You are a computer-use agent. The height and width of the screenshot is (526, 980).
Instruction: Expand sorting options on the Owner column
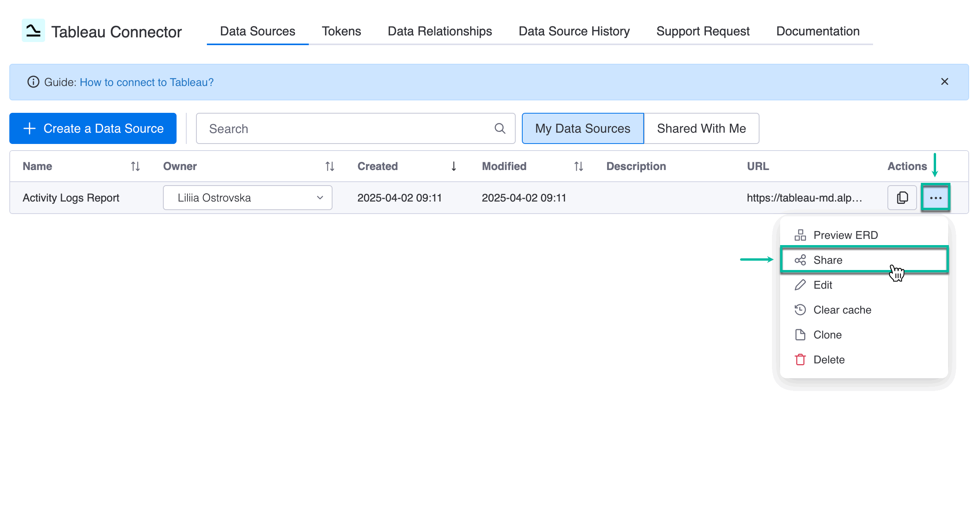(329, 166)
